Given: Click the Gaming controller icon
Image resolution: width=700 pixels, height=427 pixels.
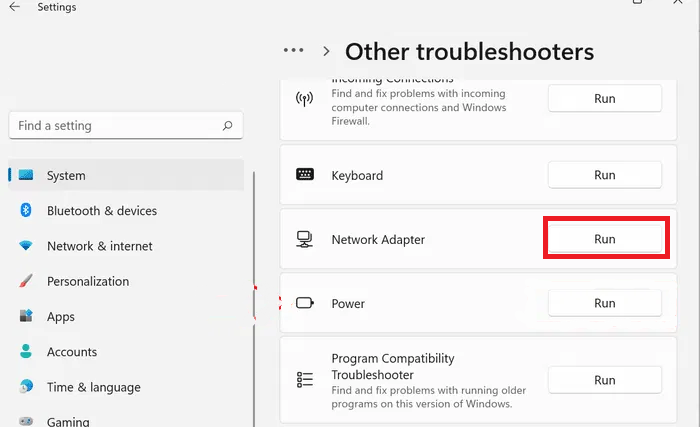Looking at the screenshot, I should [26, 421].
